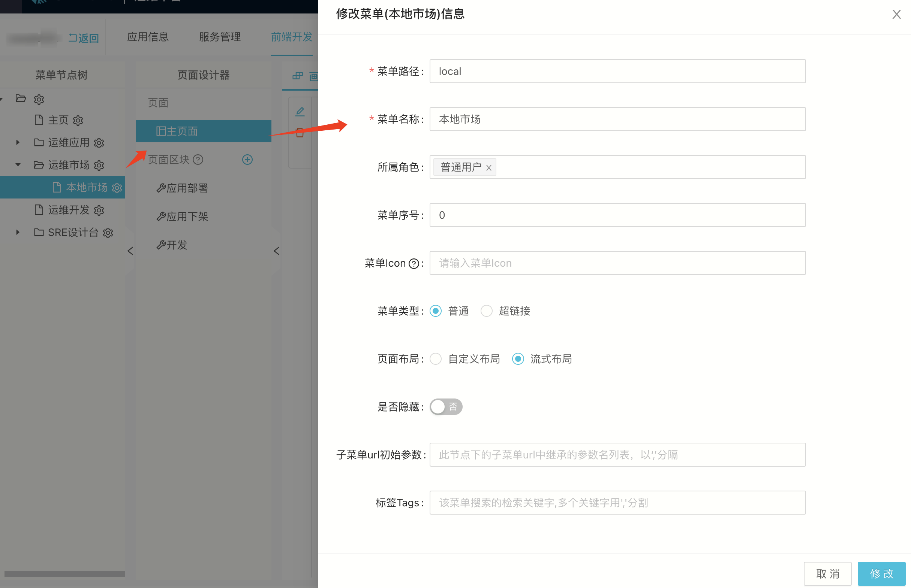Click help icon next to 页面区块
This screenshot has width=911, height=588.
click(198, 160)
